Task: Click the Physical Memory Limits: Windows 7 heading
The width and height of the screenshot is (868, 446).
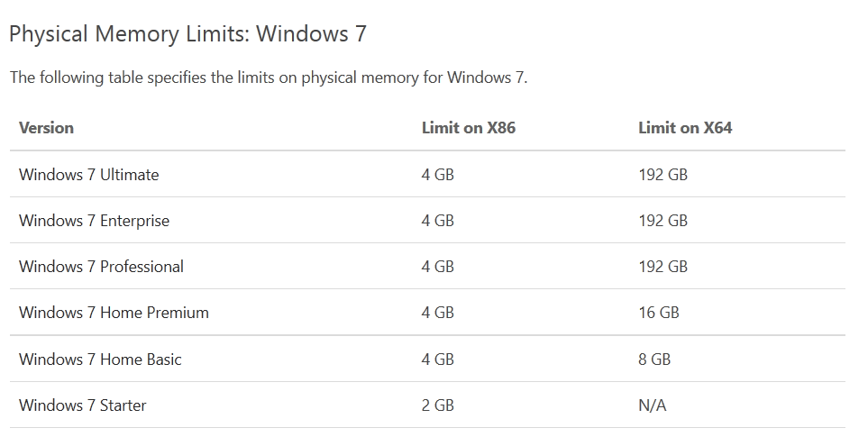Action: (188, 34)
